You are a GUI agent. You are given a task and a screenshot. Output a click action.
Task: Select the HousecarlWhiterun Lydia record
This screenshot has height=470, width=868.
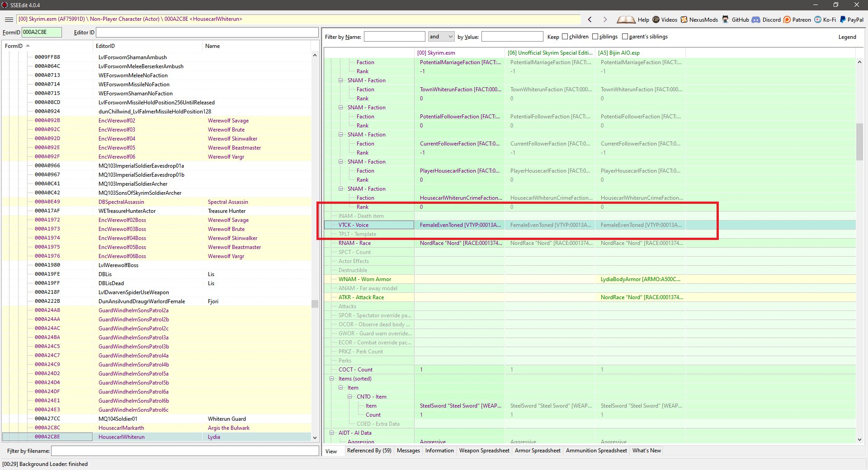click(x=156, y=437)
